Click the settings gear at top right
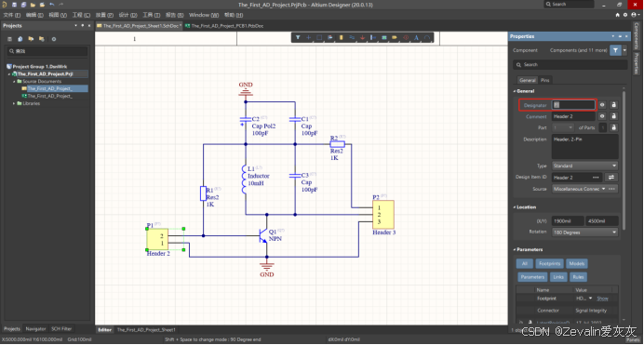The image size is (644, 345). point(625,15)
